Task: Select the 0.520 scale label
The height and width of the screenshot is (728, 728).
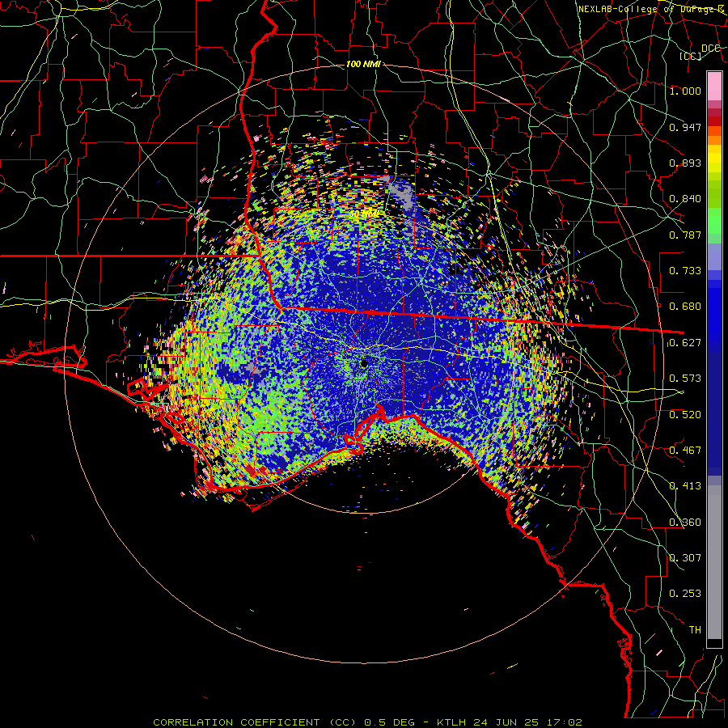Action: coord(685,415)
